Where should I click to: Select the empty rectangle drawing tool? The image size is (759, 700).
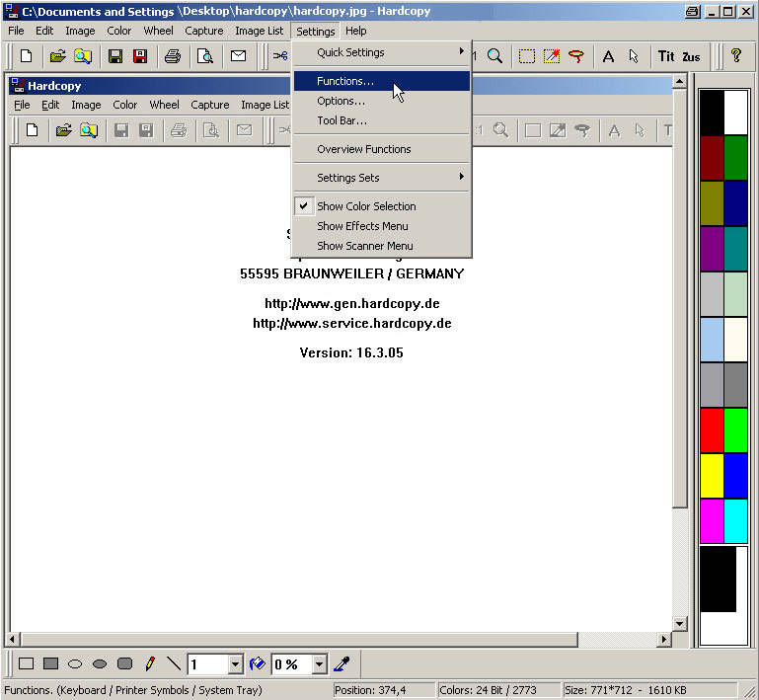pos(26,663)
